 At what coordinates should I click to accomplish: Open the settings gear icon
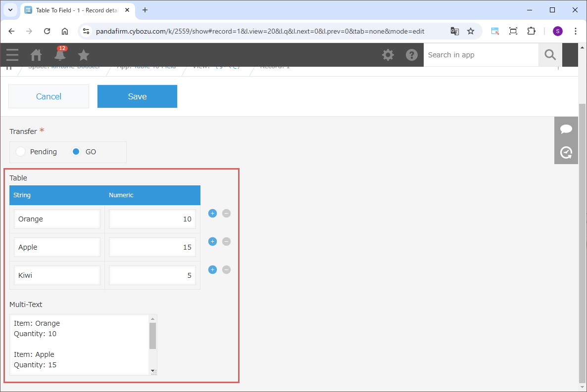click(388, 55)
